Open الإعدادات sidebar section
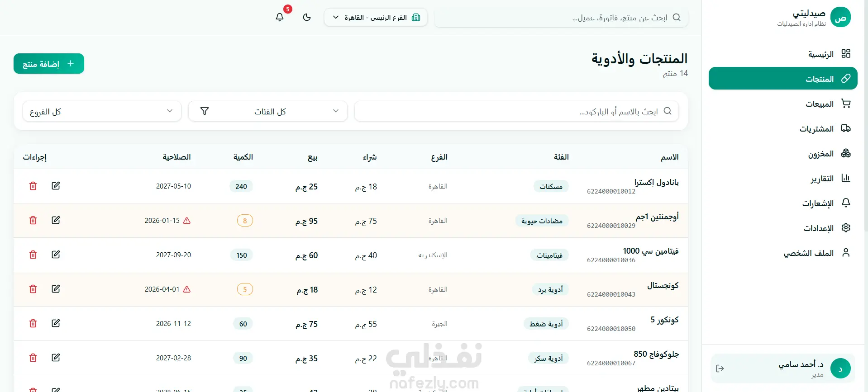 click(783, 228)
